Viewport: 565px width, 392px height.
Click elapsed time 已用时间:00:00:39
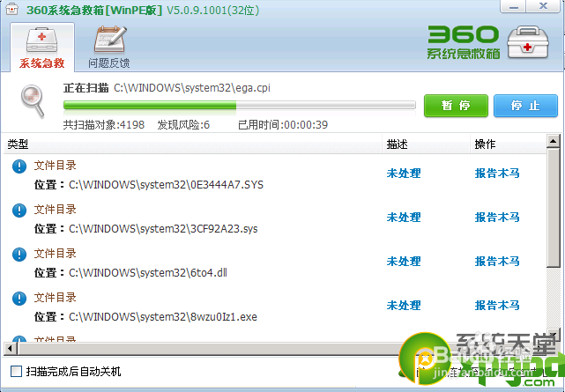(283, 125)
